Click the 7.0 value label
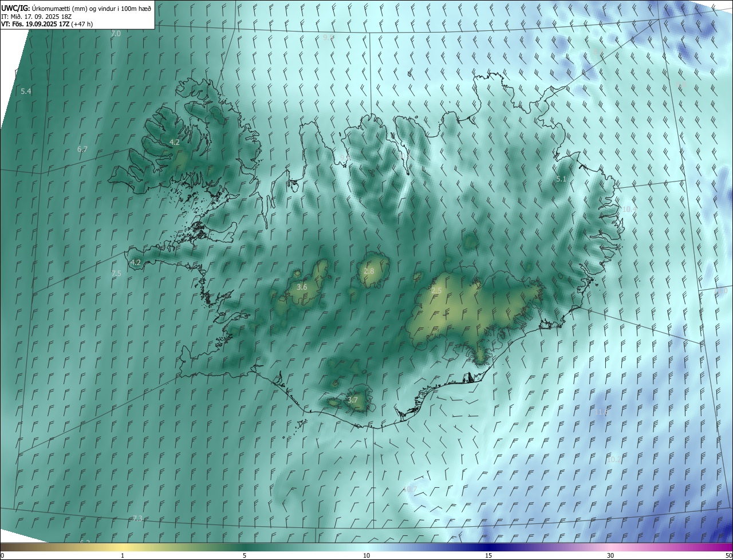Viewport: 733px width, 560px height. (x=116, y=34)
